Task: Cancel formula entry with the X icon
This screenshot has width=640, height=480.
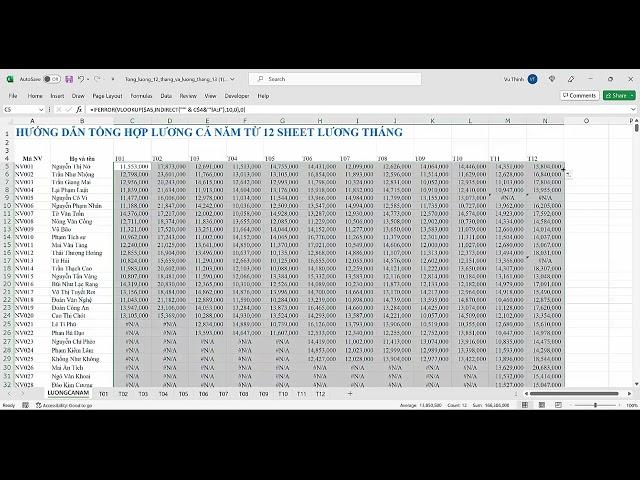Action: (58, 109)
